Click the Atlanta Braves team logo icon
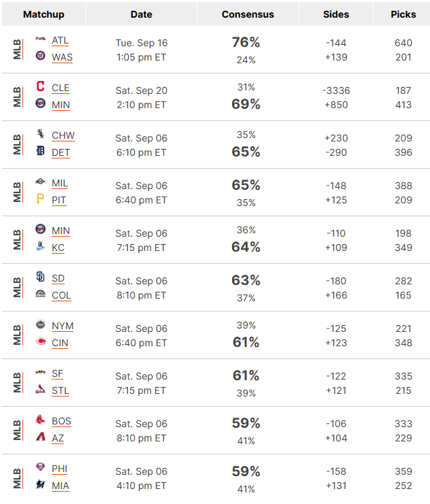This screenshot has height=504, width=430. (40, 39)
